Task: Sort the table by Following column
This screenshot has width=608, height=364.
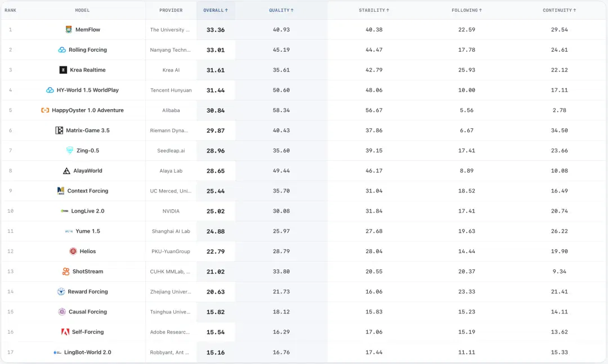Action: (x=467, y=10)
